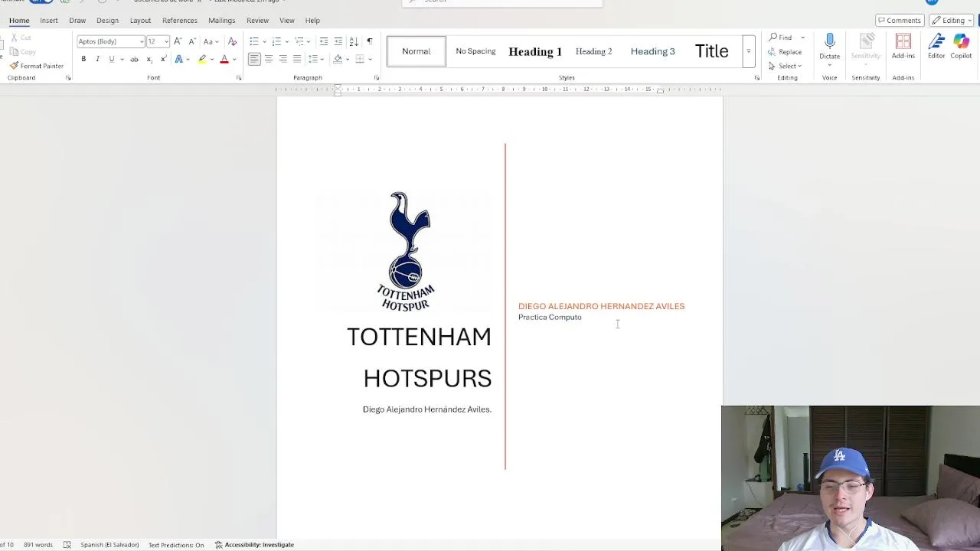Screen dimensions: 980x551
Task: Open Change Case dropdown
Action: coord(211,41)
